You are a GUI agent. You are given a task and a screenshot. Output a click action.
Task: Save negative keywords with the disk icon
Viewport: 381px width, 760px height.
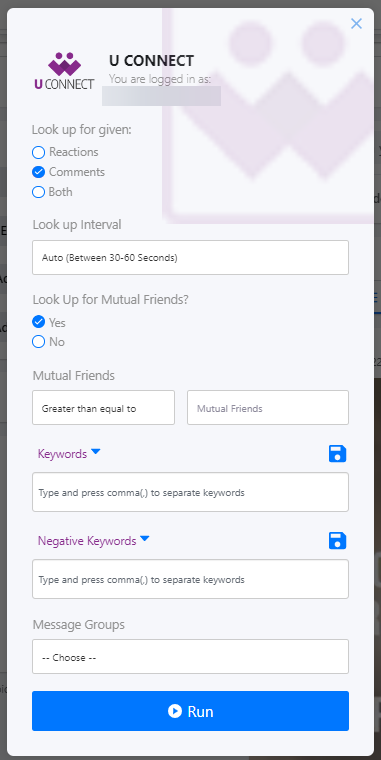[x=337, y=540]
